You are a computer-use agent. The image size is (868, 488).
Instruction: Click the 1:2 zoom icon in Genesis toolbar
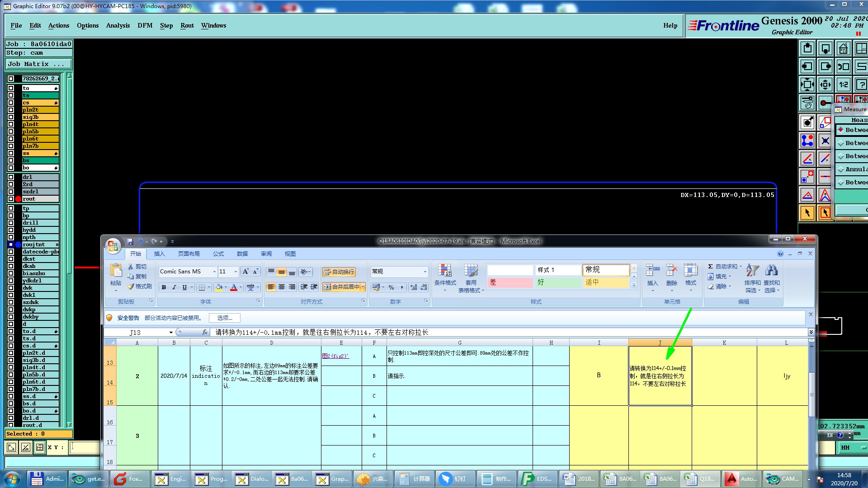[844, 84]
